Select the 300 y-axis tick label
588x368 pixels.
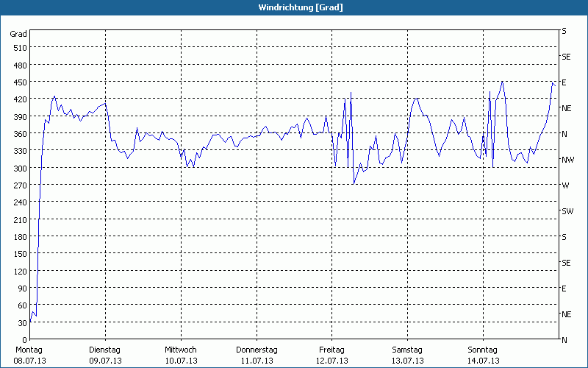pyautogui.click(x=21, y=169)
